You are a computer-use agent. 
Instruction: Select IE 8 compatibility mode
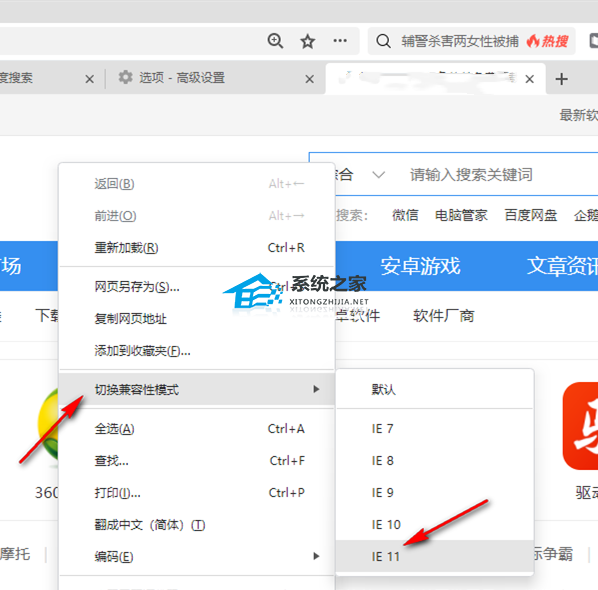coord(434,461)
